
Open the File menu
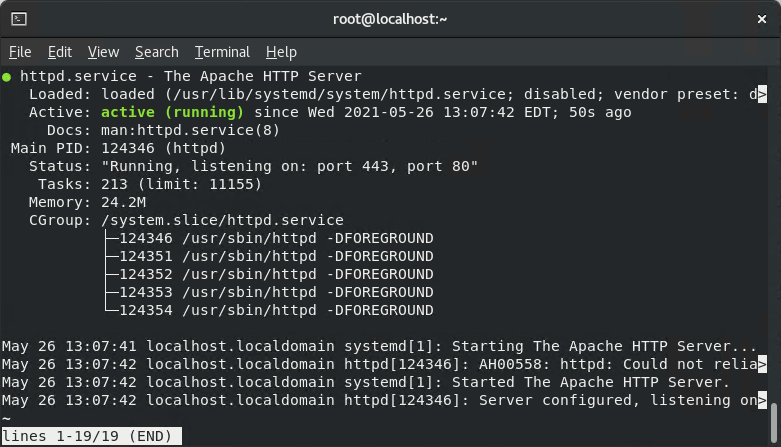pyautogui.click(x=20, y=52)
